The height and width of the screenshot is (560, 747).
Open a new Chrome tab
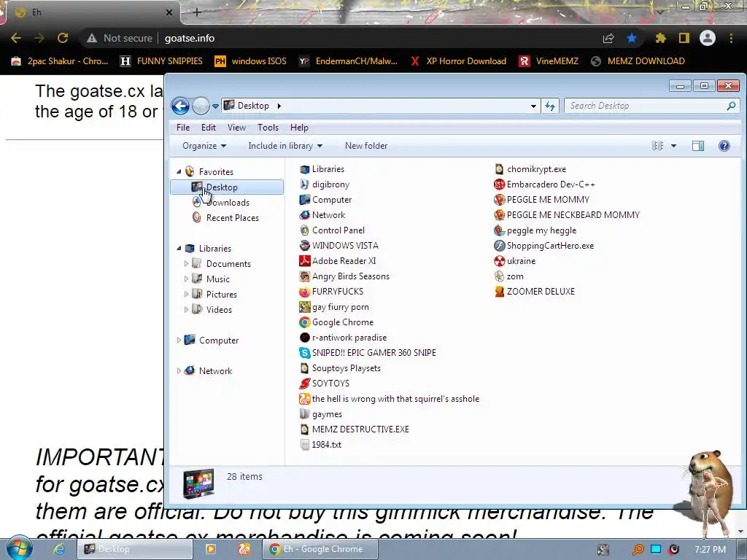click(197, 12)
